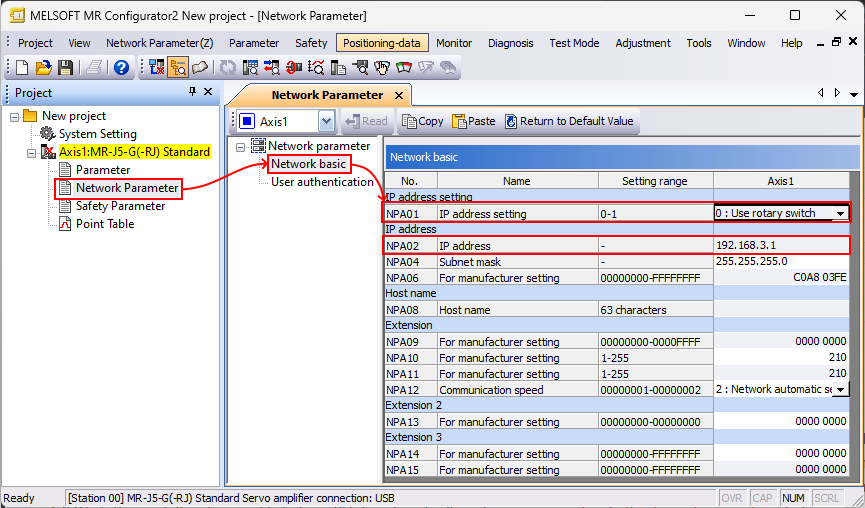The height and width of the screenshot is (508, 865).
Task: Click the open book toolbar icon
Action: click(199, 67)
